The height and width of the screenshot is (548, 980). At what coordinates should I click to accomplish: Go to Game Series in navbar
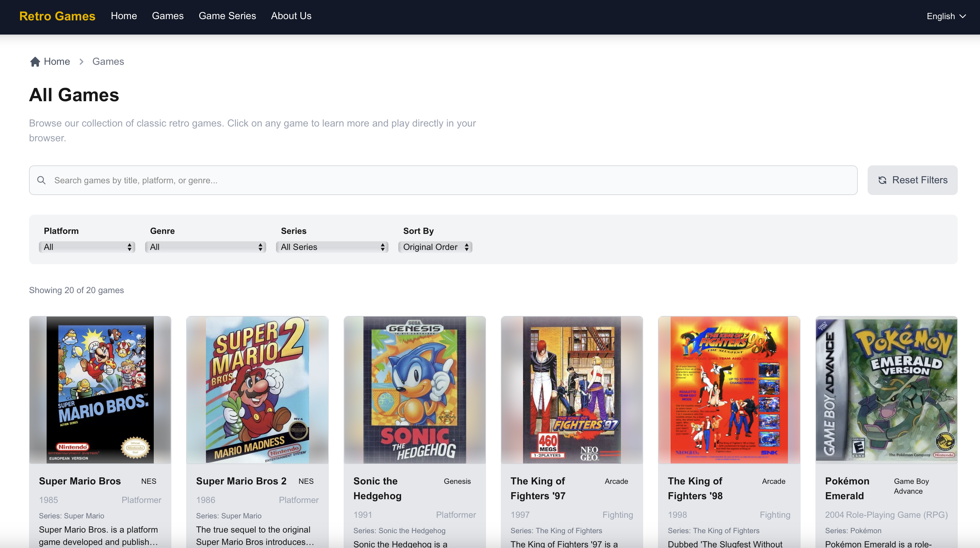point(227,16)
